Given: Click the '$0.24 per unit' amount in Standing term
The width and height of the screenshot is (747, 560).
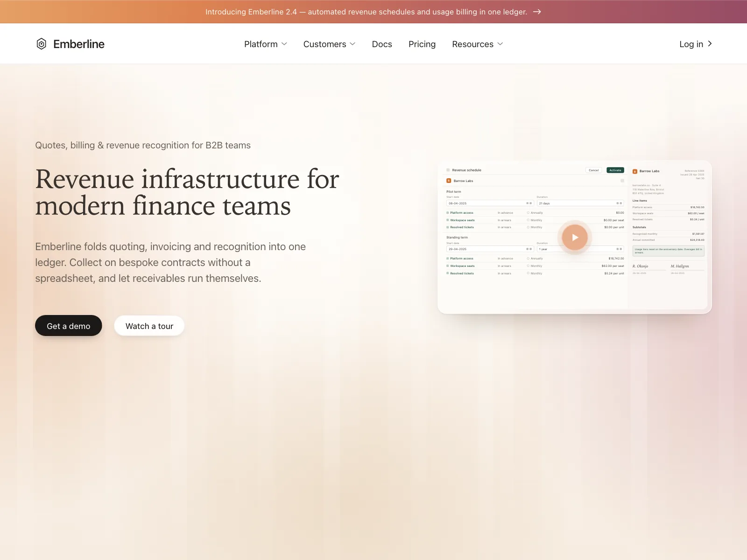Looking at the screenshot, I should [614, 273].
